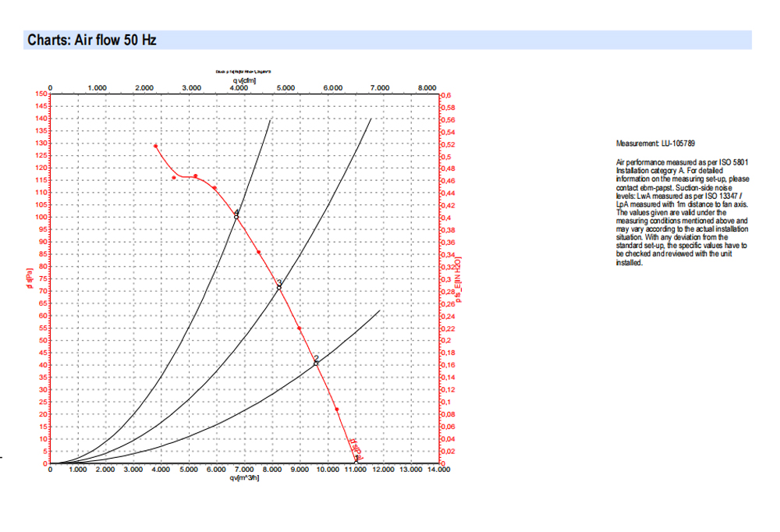Click the topmost red data point near 130 Pa

tap(156, 147)
